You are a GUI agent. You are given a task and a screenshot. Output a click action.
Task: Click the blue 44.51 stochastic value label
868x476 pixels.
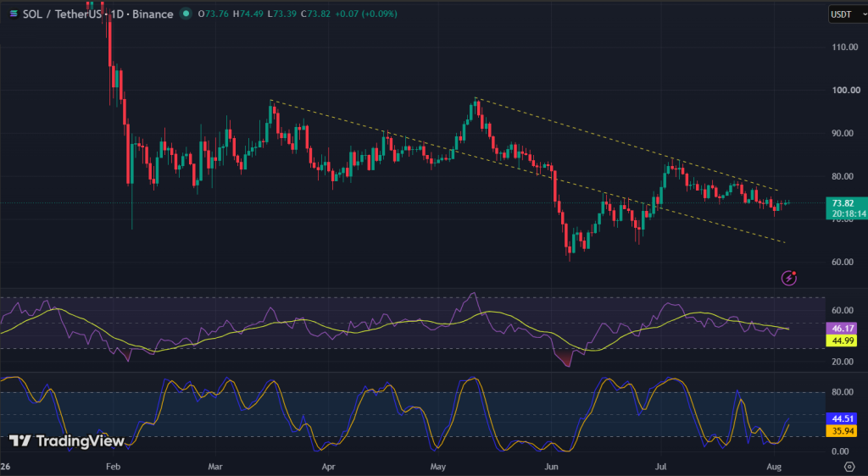[x=842, y=418]
